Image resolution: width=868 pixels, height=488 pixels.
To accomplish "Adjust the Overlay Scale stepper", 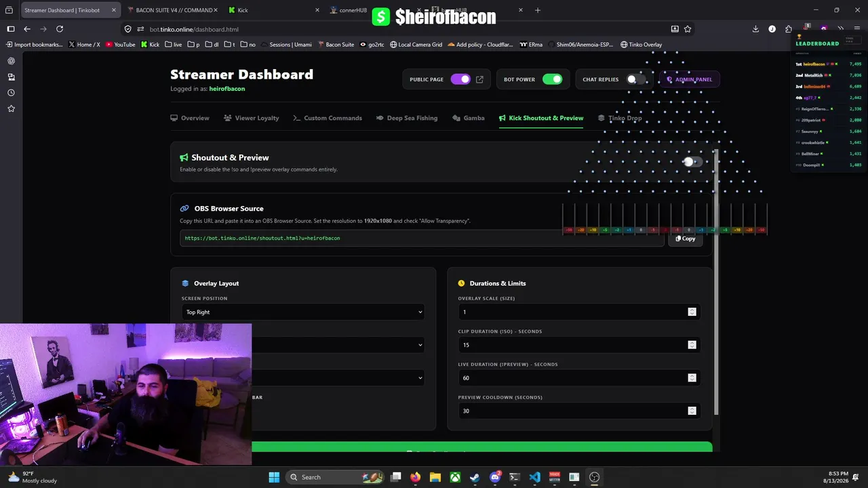I will pos(692,312).
